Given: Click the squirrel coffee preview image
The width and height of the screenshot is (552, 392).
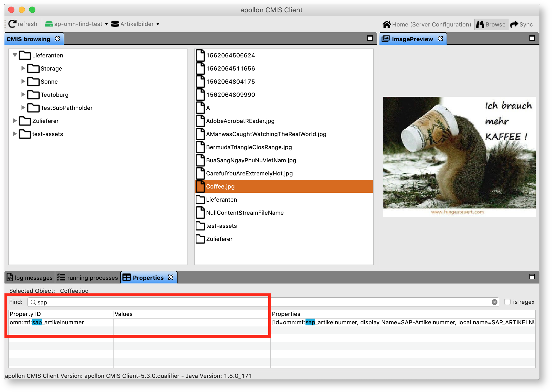Looking at the screenshot, I should 459,157.
